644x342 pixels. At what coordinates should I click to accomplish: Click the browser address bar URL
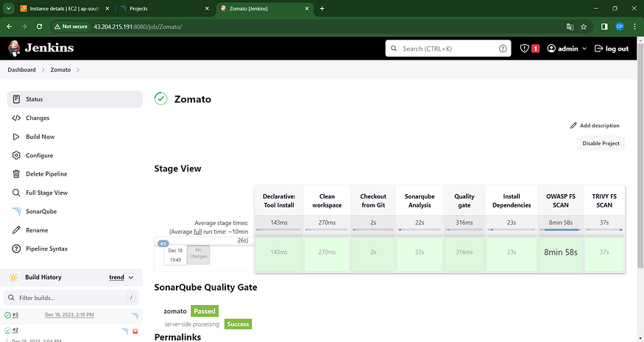coord(138,26)
